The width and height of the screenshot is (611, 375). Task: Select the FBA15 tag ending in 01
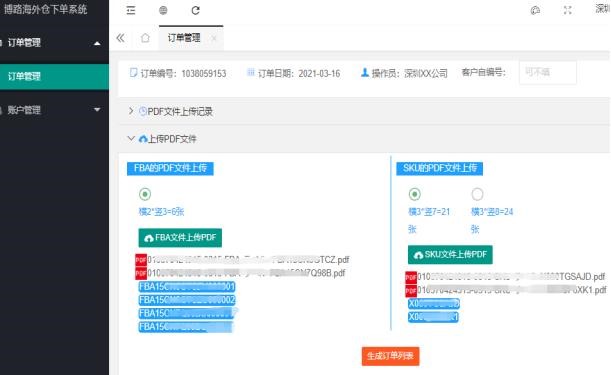point(187,287)
